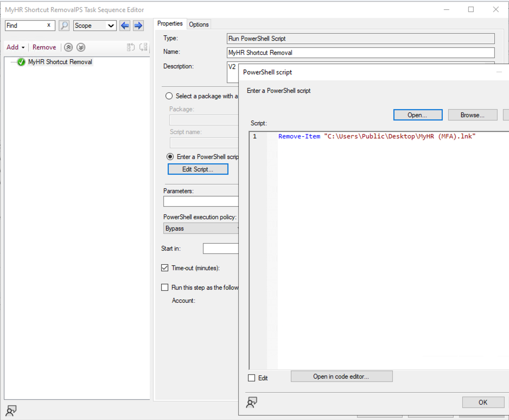Select 'Enter a PowerShell script' radio option
This screenshot has height=420, width=509.
pyautogui.click(x=170, y=157)
